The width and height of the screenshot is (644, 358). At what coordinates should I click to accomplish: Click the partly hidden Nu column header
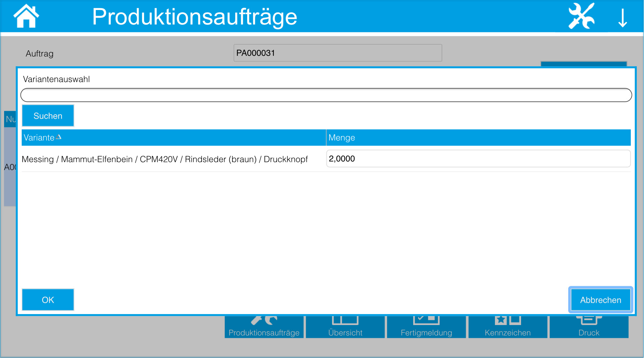coord(10,119)
